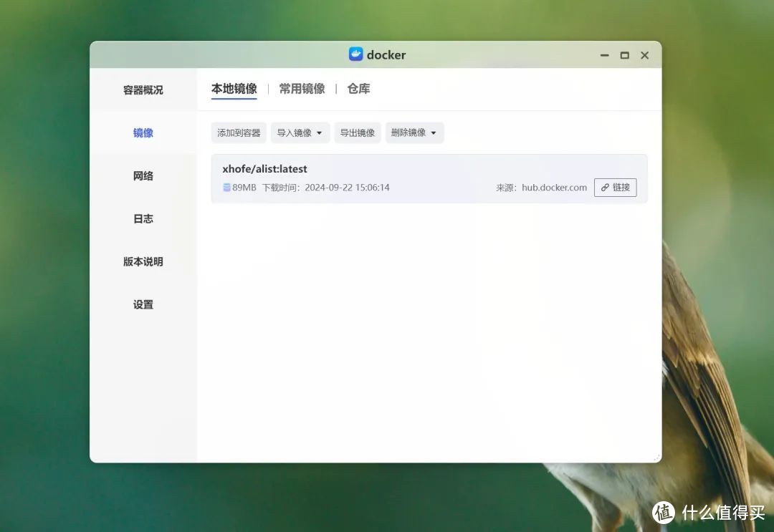
Task: Open the hub.docker.com source link
Action: pos(553,187)
